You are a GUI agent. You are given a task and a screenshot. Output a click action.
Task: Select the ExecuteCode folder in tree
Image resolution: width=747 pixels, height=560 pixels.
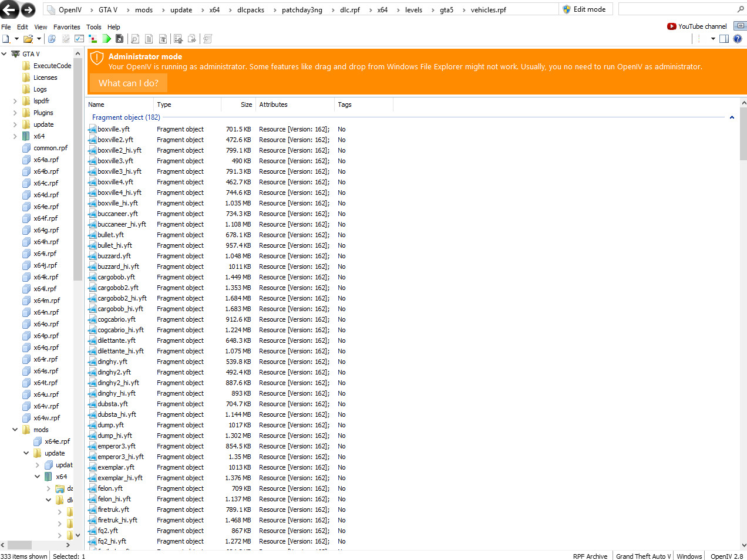[52, 66]
